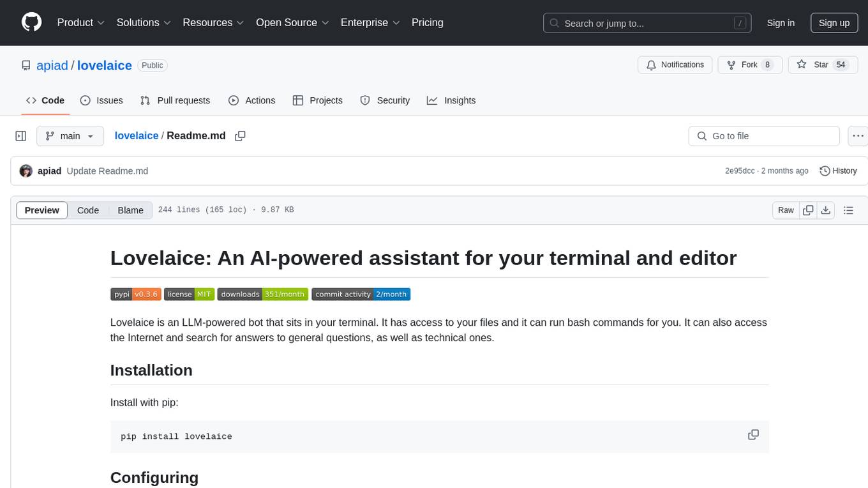Go to lovelaice root in breadcrumb
Screen dimensions: 868x488
(x=137, y=135)
